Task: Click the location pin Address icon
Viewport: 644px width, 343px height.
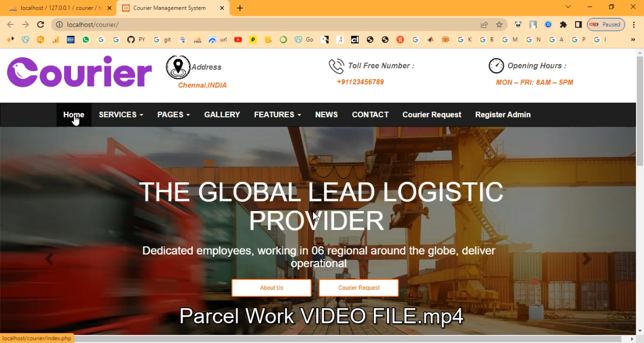Action: [178, 67]
